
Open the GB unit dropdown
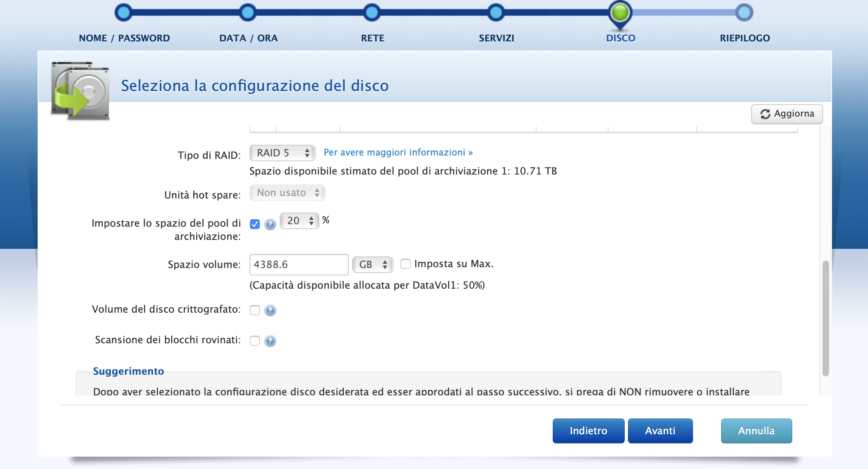click(x=372, y=265)
